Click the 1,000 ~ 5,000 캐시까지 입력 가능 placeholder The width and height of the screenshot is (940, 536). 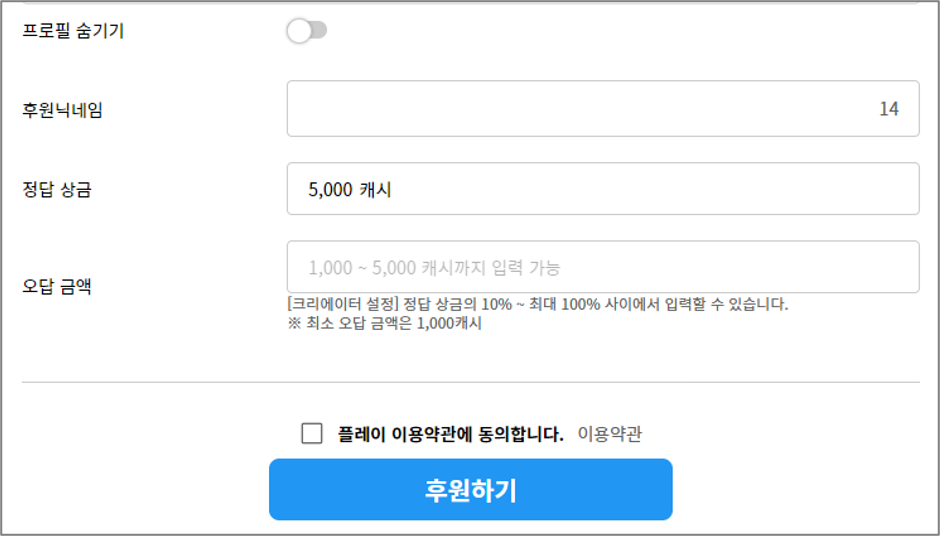(x=434, y=267)
